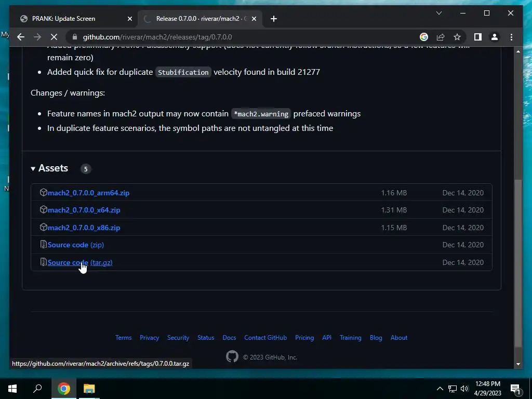532x399 pixels.
Task: Open the API footer link
Action: [327, 338]
